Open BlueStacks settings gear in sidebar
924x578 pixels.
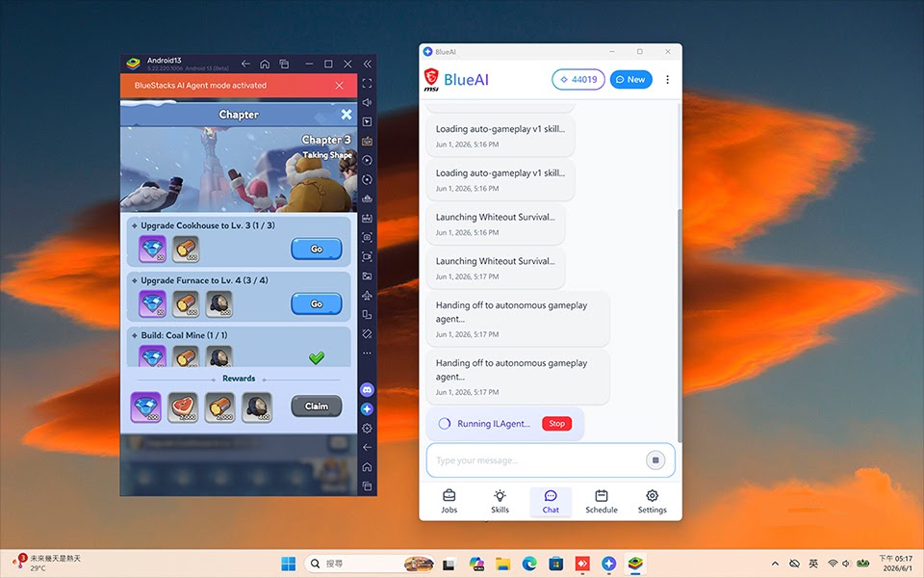(x=367, y=428)
